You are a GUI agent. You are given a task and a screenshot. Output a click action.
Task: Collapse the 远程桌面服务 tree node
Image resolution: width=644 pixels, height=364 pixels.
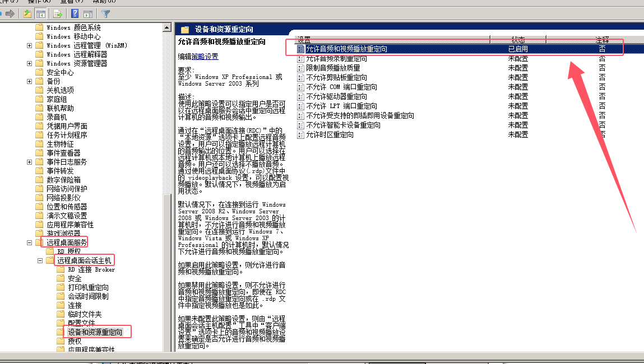(29, 242)
